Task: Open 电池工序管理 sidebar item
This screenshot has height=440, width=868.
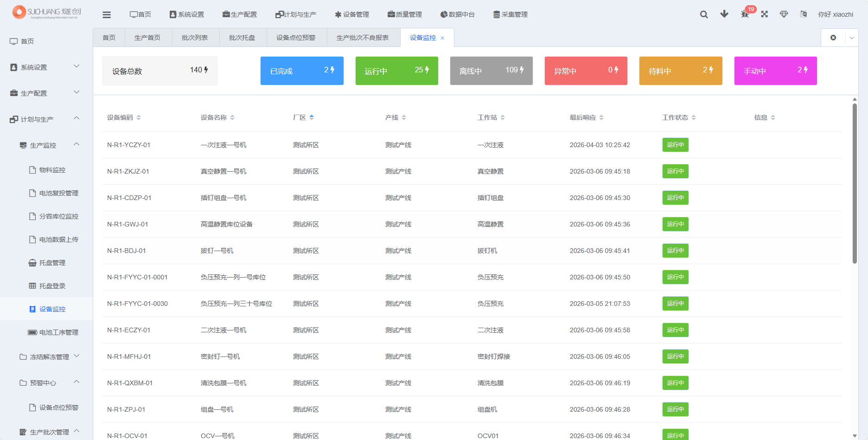Action: pyautogui.click(x=46, y=332)
